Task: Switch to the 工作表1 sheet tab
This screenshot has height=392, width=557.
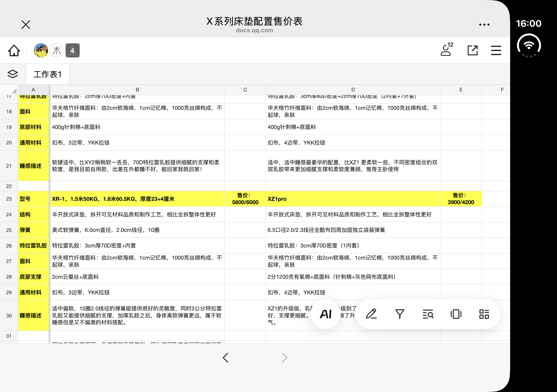Action: point(48,74)
